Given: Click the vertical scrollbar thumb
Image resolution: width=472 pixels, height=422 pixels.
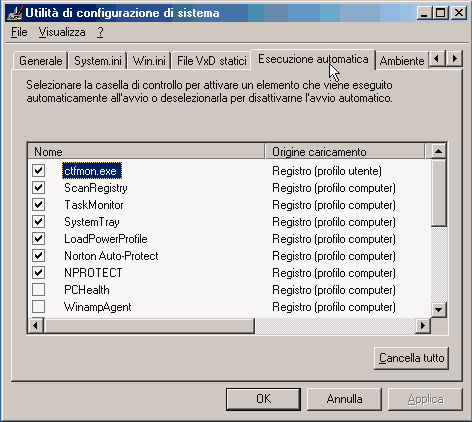Looking at the screenshot, I should click(x=438, y=193).
